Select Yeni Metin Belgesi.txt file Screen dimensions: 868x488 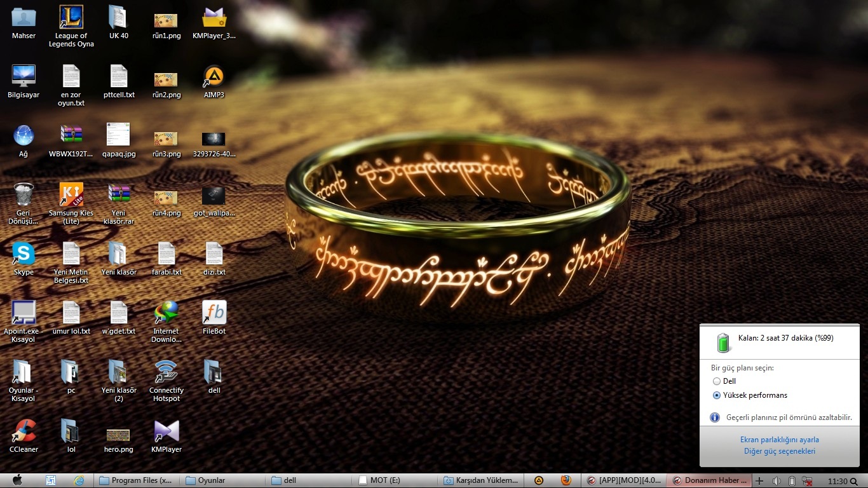tap(71, 263)
